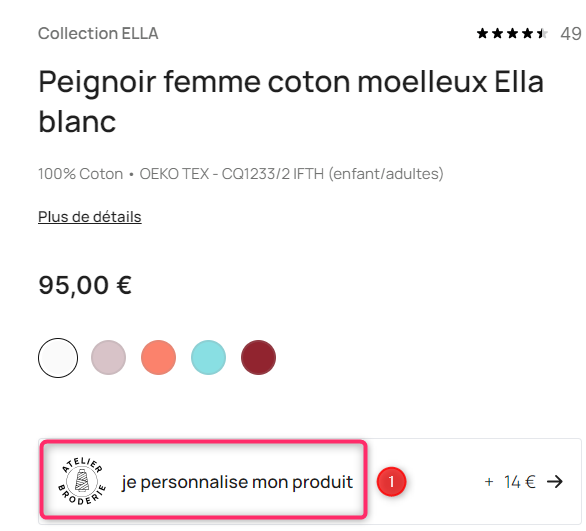Click the plus sign before 14 €

489,482
